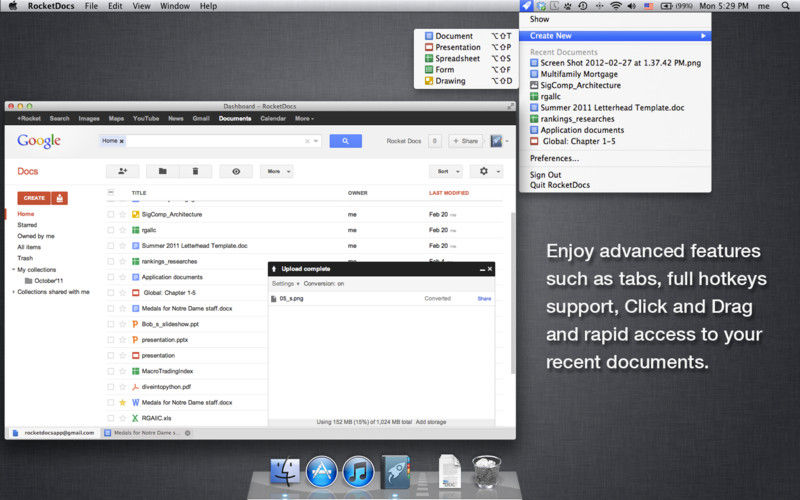Viewport: 800px width, 500px height.
Task: Click the Share link for 05_s.png
Action: coord(484,298)
